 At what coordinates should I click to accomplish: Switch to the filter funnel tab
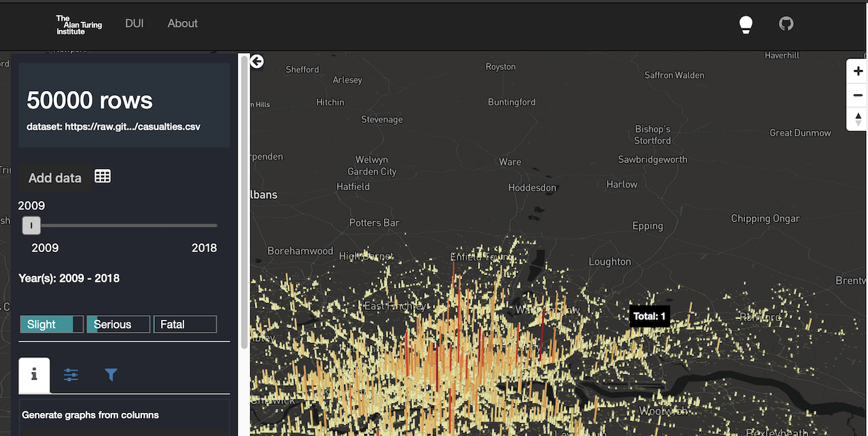click(x=111, y=374)
